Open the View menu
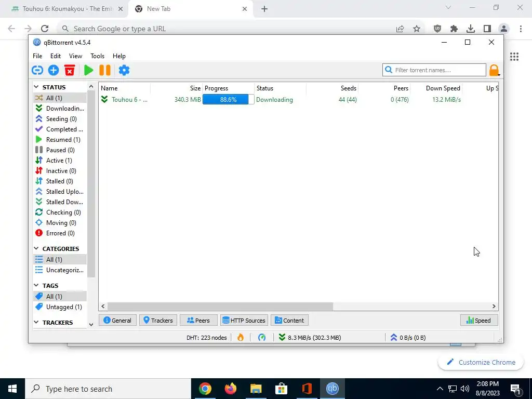This screenshot has height=399, width=532. [75, 56]
